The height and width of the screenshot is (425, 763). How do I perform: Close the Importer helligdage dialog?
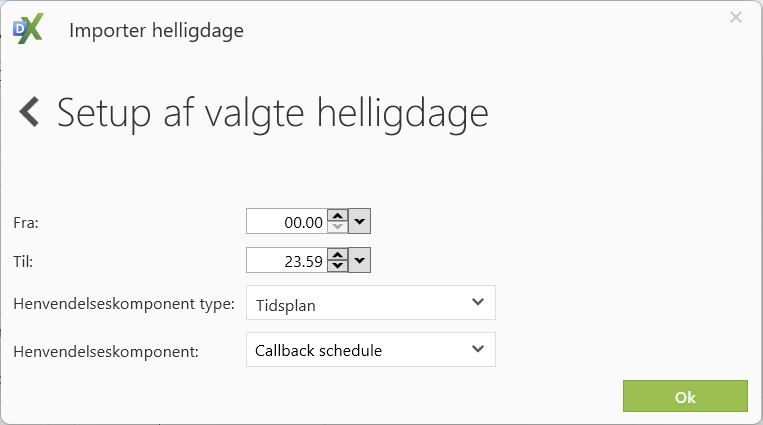[736, 17]
